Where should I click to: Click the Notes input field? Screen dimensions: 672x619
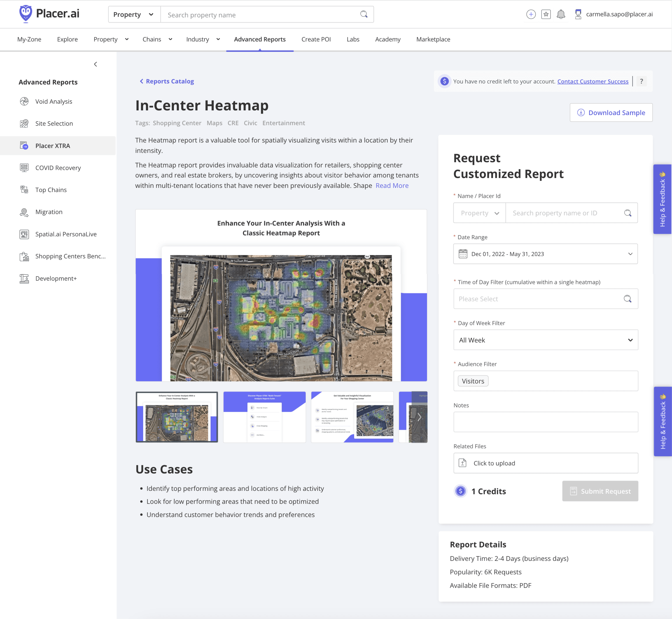pyautogui.click(x=546, y=422)
